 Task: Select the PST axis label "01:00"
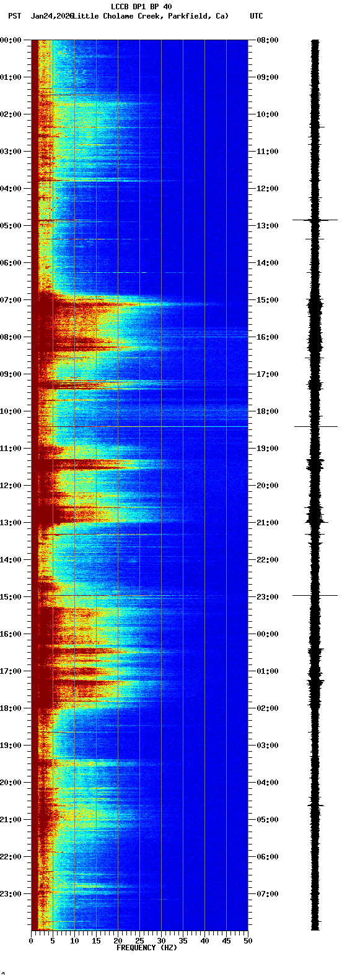(11, 77)
